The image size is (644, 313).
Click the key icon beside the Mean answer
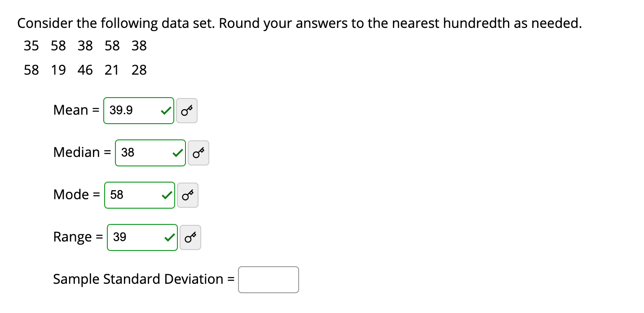click(x=187, y=110)
